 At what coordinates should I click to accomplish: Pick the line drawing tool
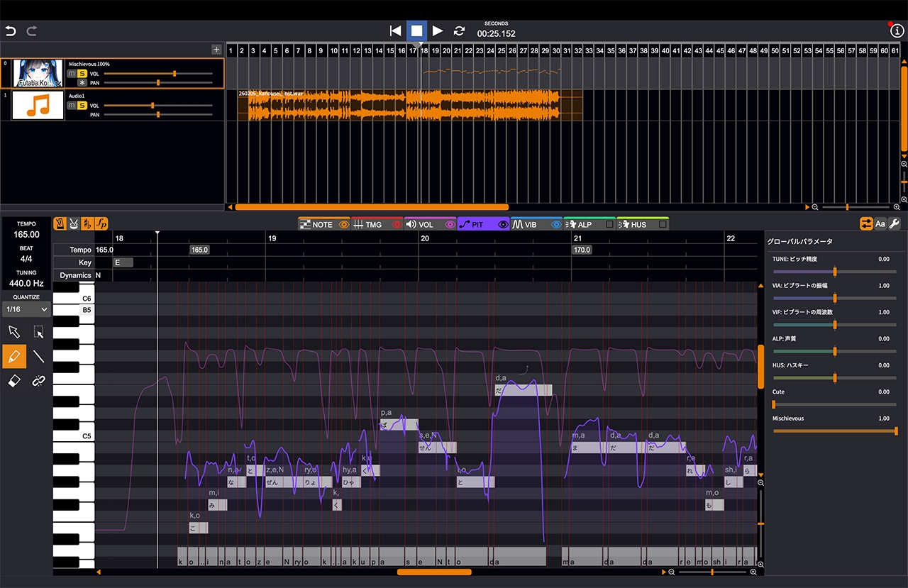tap(39, 356)
